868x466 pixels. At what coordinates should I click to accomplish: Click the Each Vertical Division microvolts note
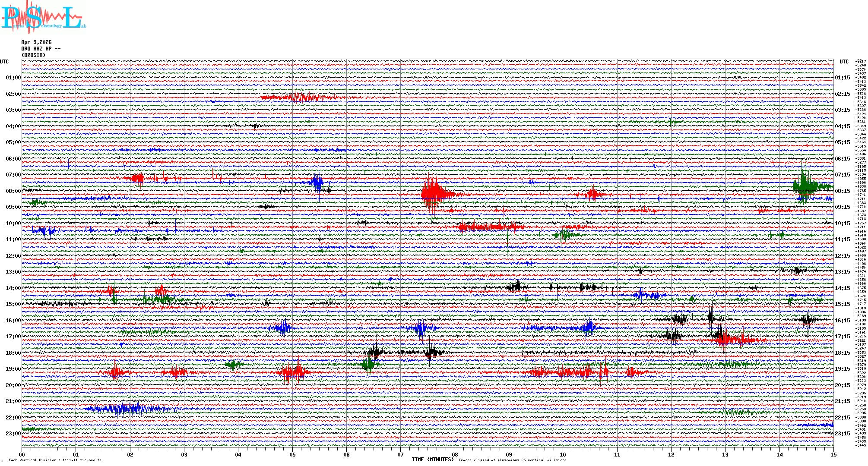pos(55,460)
